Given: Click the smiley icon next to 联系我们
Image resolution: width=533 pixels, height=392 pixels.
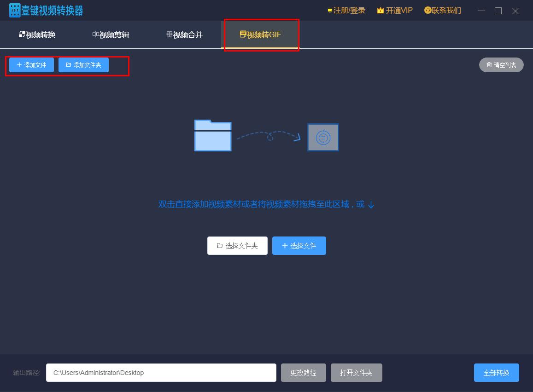Looking at the screenshot, I should coord(428,10).
